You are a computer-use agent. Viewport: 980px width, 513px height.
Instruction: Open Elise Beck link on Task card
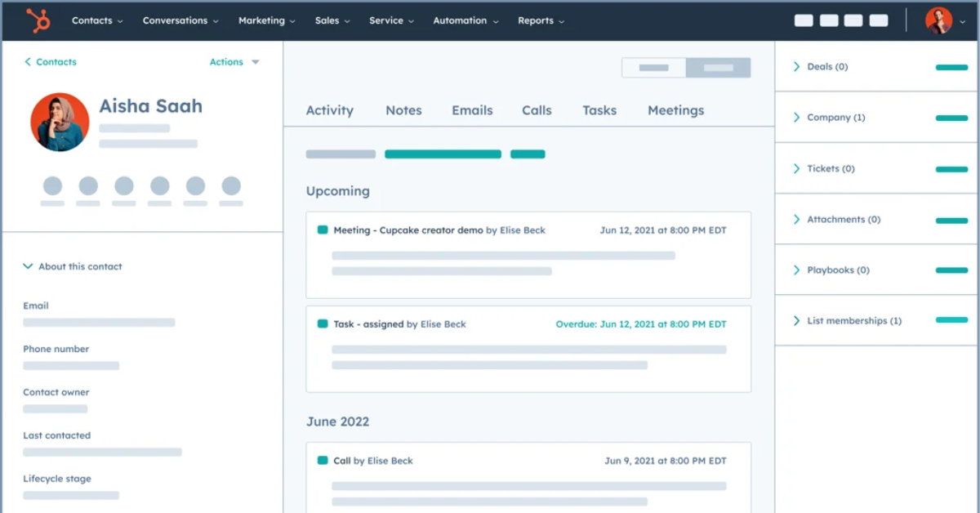(x=443, y=324)
